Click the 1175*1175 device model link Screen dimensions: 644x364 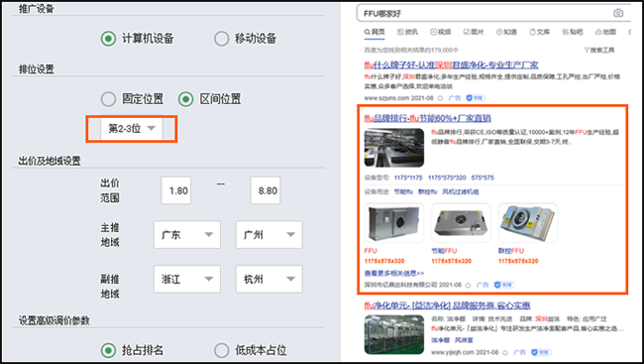[x=408, y=178]
